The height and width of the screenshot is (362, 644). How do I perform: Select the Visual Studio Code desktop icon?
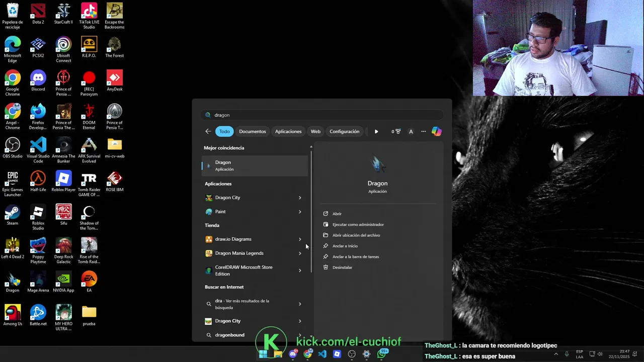(38, 150)
